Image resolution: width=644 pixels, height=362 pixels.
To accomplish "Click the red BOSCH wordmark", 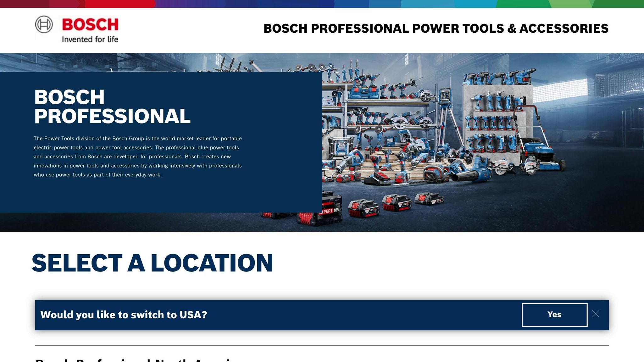I will coord(90,25).
